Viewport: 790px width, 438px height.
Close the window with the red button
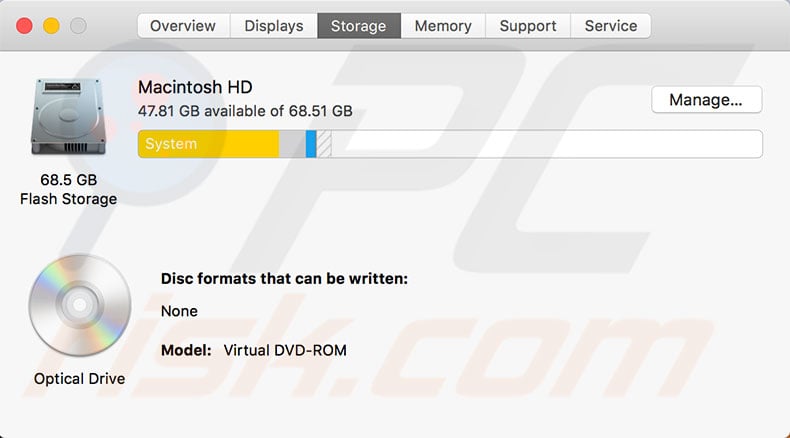[x=25, y=26]
